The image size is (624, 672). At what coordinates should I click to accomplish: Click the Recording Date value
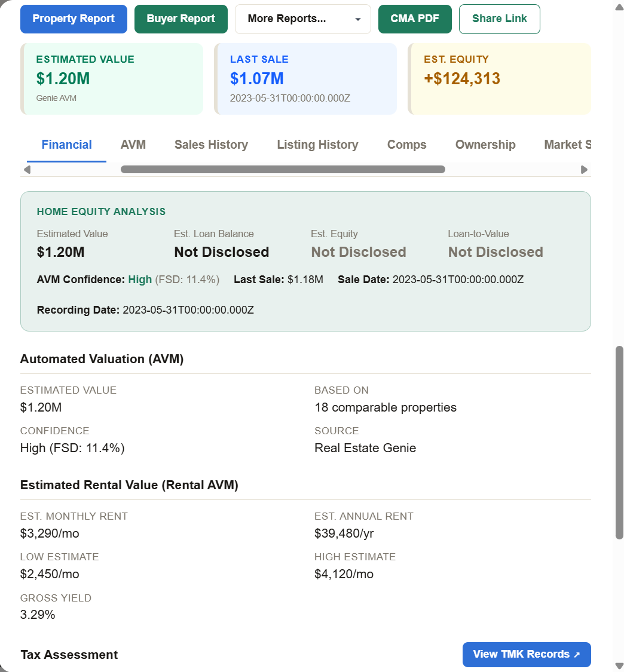tap(188, 310)
